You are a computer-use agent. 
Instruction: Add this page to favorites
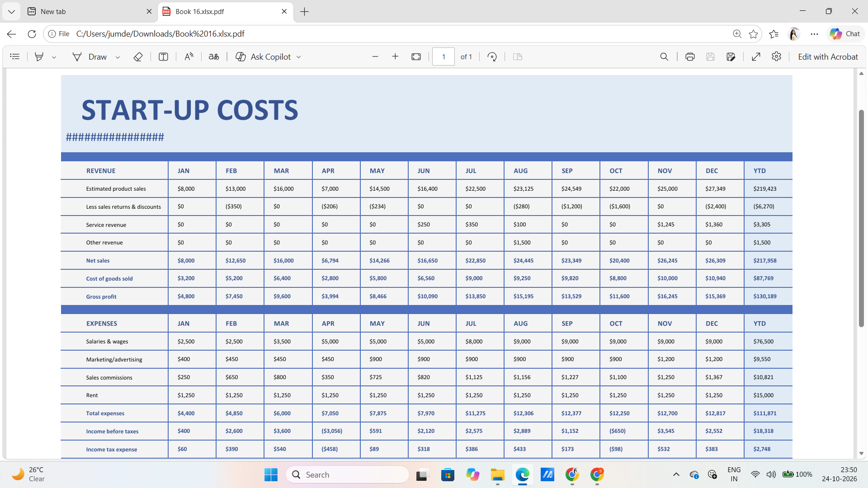click(x=753, y=34)
